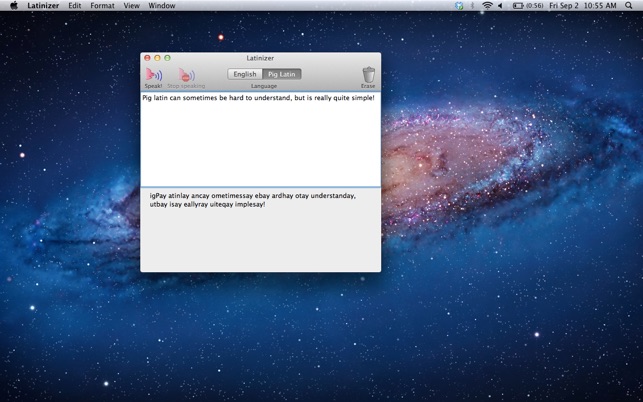This screenshot has height=402, width=643.
Task: Open the Apple menu
Action: click(x=14, y=5)
